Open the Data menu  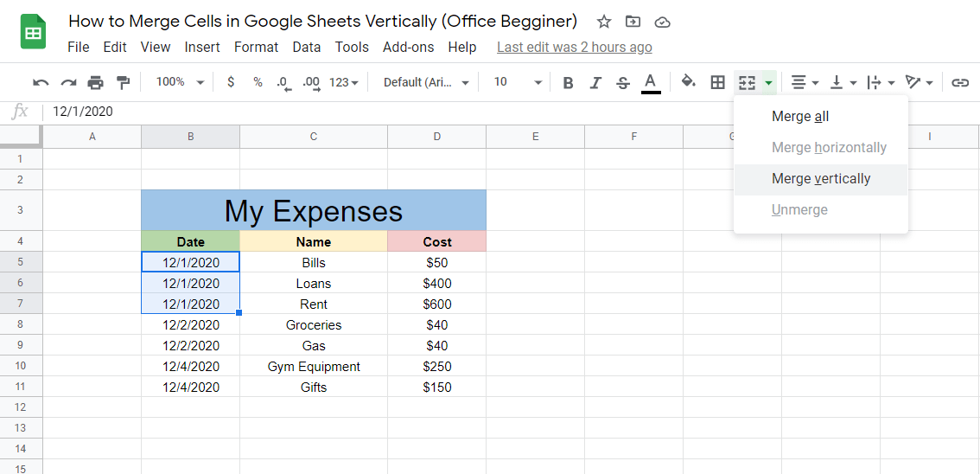[307, 47]
